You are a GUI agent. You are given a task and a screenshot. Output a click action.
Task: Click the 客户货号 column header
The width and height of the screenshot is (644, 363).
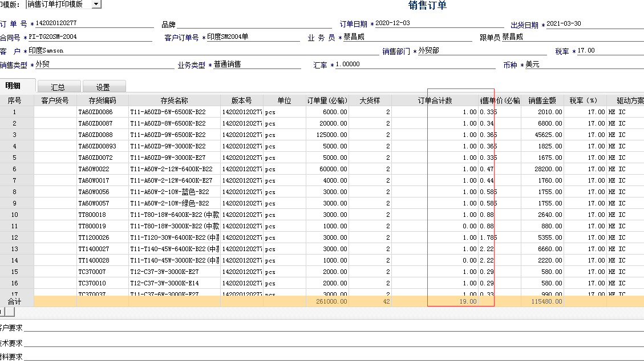pyautogui.click(x=55, y=100)
